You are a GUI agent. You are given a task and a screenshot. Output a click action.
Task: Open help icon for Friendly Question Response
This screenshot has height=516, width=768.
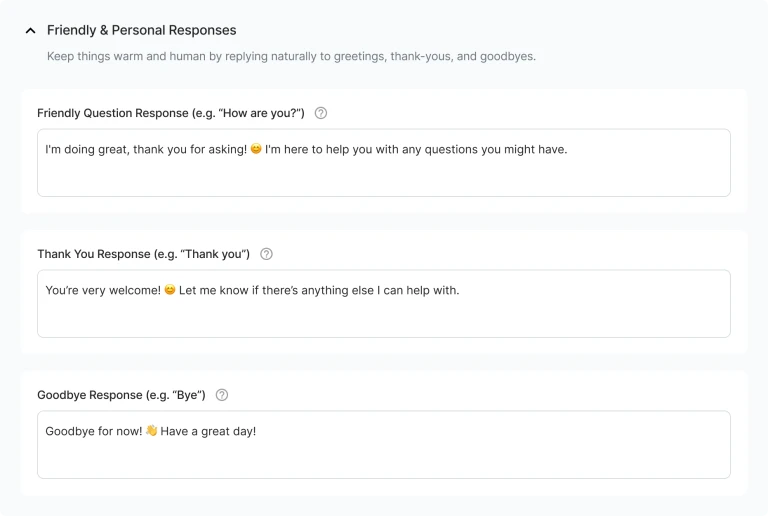coord(321,113)
